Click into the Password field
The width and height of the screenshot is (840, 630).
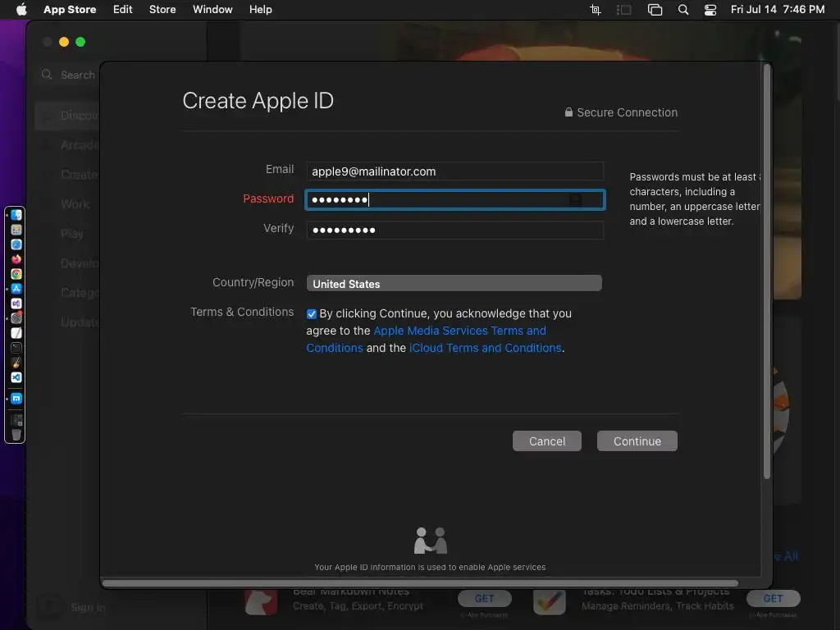click(454, 200)
